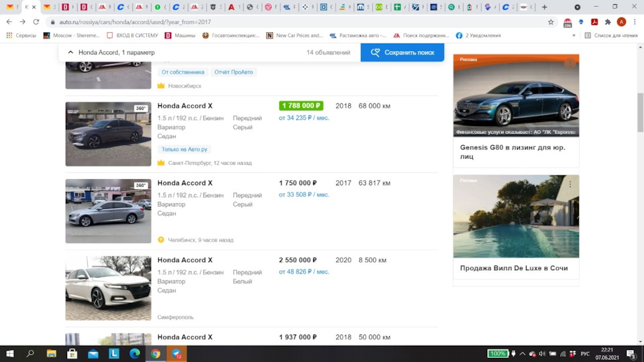The image size is (644, 362).
Task: Open Microsoft Edge from the taskbar
Action: click(x=135, y=354)
